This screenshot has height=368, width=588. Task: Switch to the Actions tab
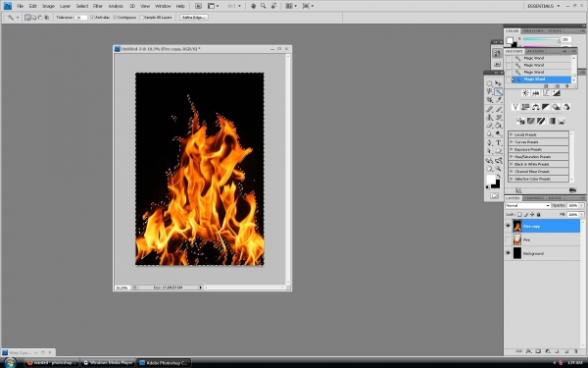click(x=535, y=51)
